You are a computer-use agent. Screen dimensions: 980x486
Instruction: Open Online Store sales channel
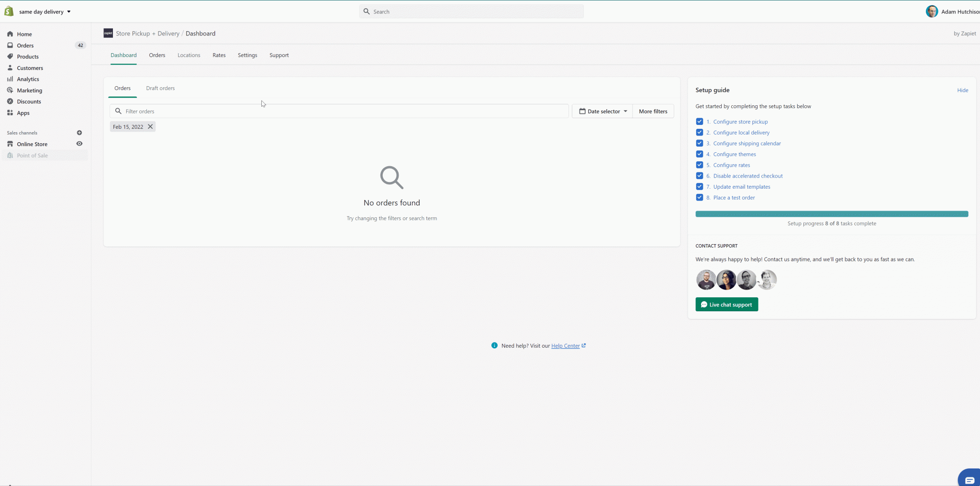click(32, 144)
